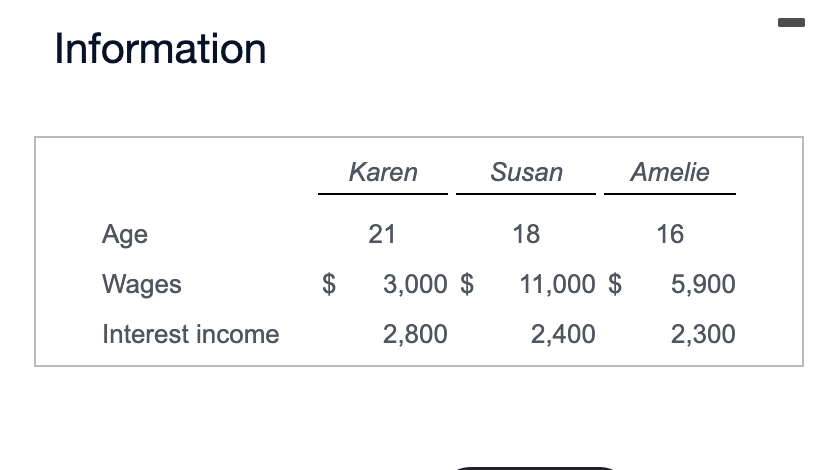The image size is (830, 470).
Task: Click Amelie's wages value 5,900
Action: tap(703, 284)
